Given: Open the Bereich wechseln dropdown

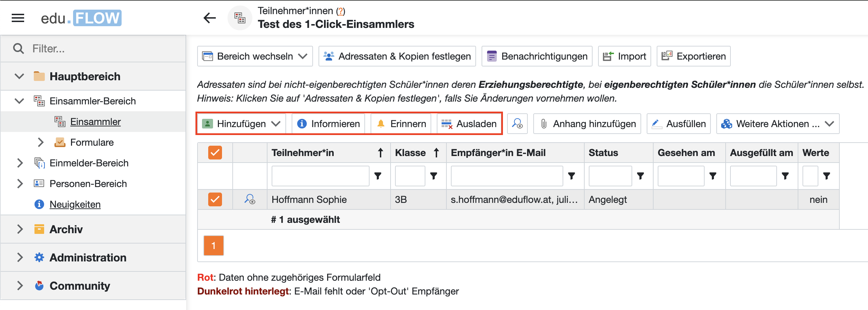Looking at the screenshot, I should click(255, 56).
